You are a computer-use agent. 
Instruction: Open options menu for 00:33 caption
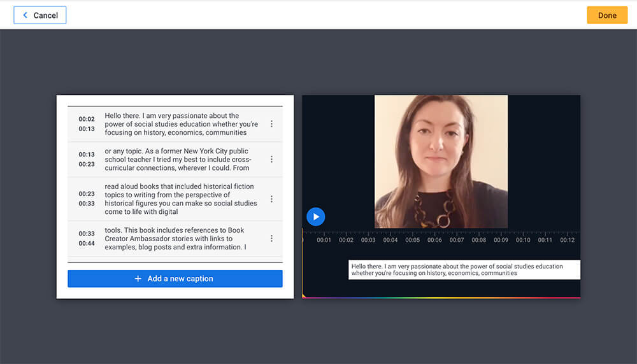[x=271, y=239]
